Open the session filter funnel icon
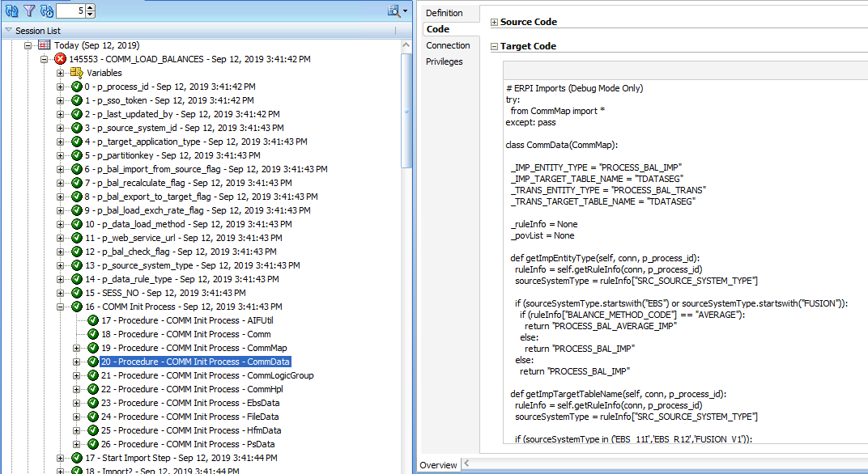This screenshot has width=868, height=474. coord(29,11)
